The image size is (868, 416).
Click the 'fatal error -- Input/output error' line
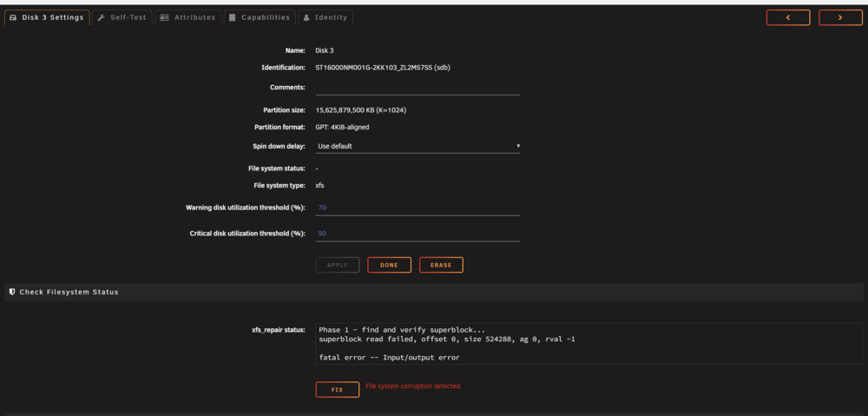pos(389,358)
